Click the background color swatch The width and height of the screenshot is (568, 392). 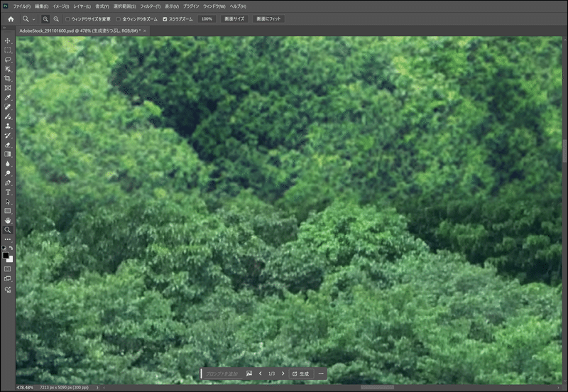pyautogui.click(x=10, y=259)
